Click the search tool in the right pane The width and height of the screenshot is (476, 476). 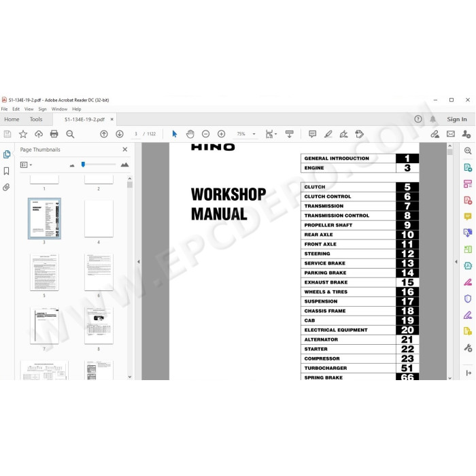[x=468, y=150]
